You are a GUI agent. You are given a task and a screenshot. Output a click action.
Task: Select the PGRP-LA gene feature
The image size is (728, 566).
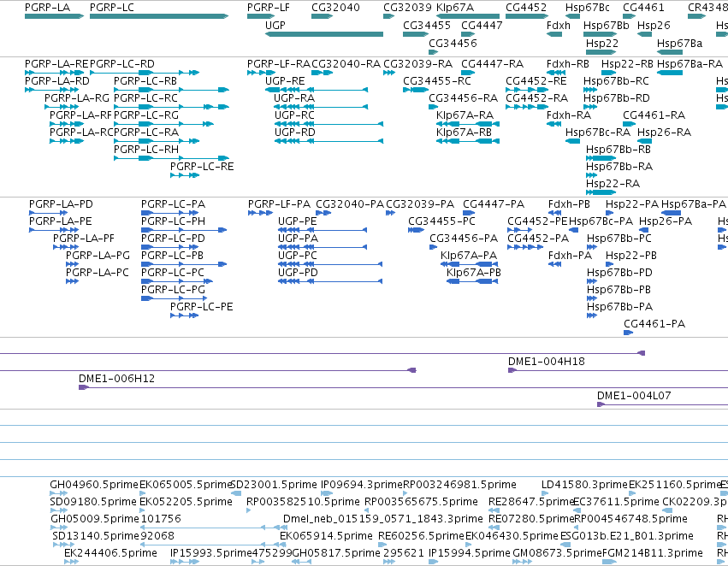[x=54, y=16]
